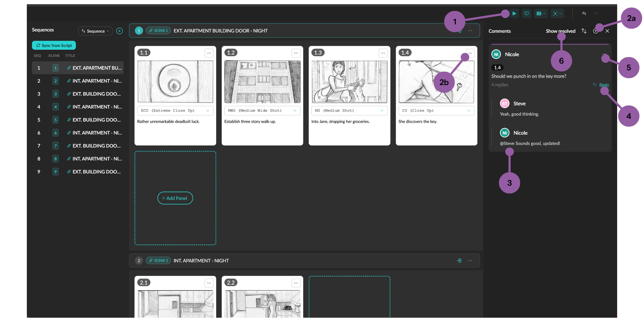Click the SCENE 1 linked scene tag
This screenshot has width=644, height=322.
pos(158,31)
